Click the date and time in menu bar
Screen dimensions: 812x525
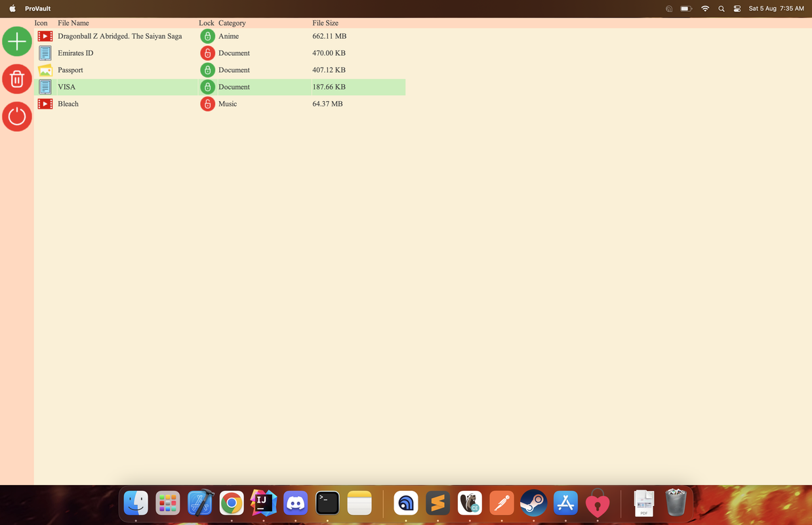(x=777, y=9)
